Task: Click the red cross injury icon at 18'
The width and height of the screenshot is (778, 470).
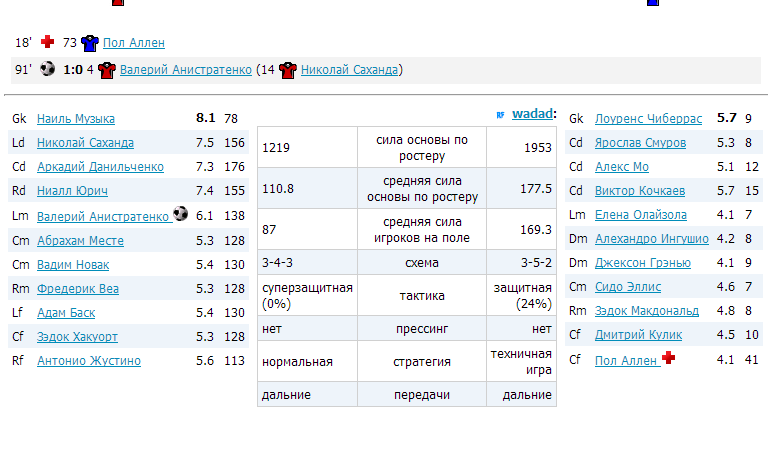Action: click(48, 43)
